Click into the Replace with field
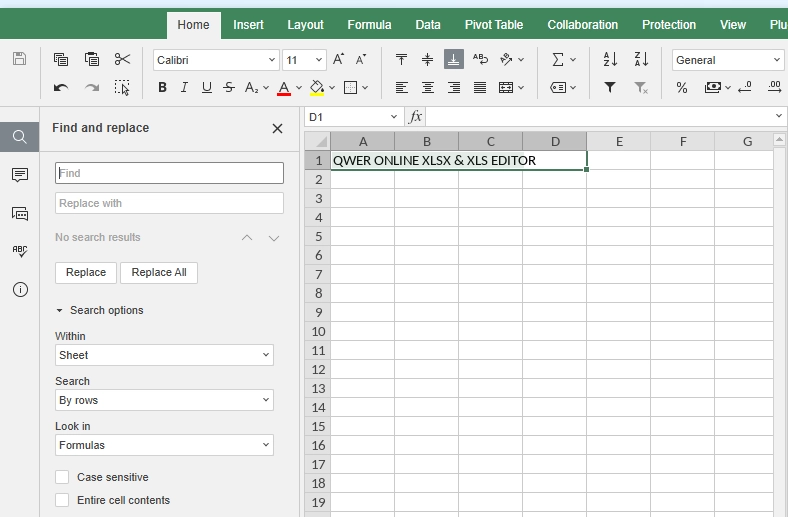This screenshot has width=788, height=517. [169, 203]
